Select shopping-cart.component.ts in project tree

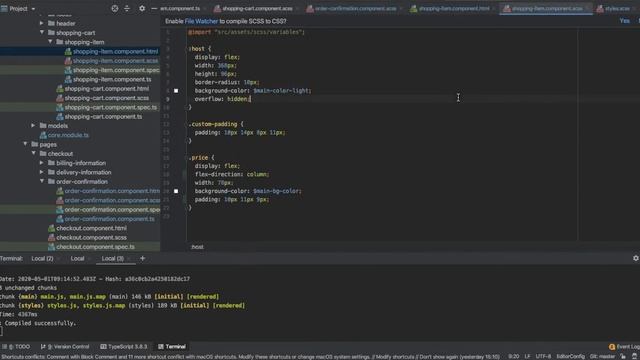[x=103, y=116]
